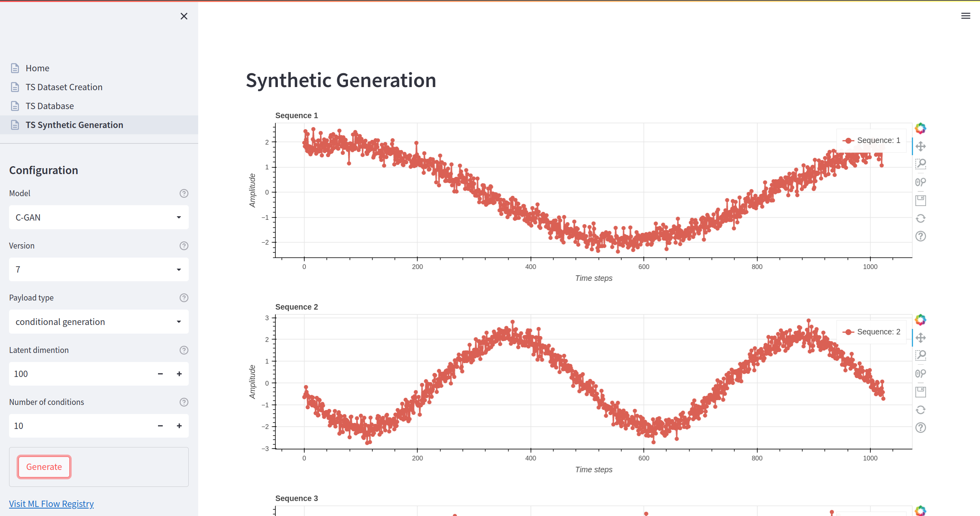Toggle Wheel Zoom on Sequence 1 plot
Image resolution: width=980 pixels, height=516 pixels.
point(920,182)
